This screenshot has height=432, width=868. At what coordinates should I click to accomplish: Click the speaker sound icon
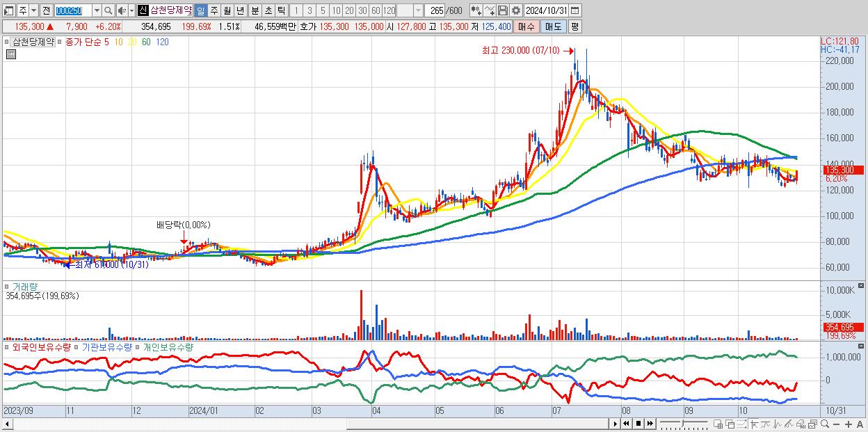coord(121,10)
